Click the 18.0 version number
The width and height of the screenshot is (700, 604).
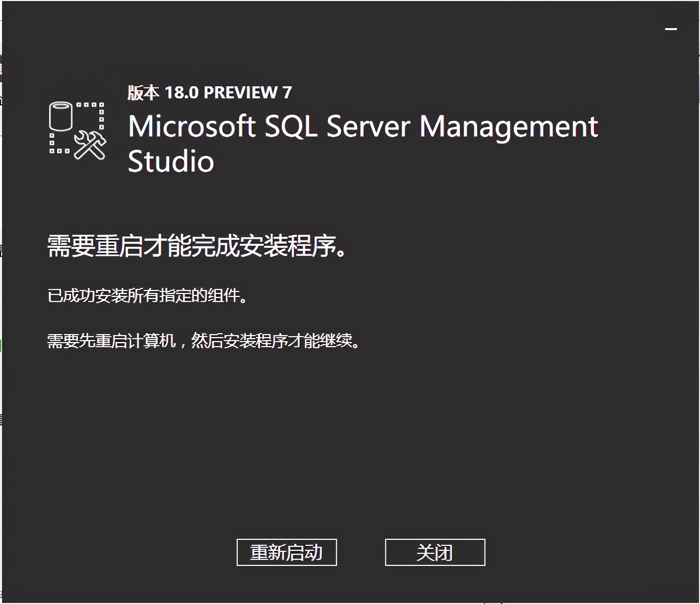(x=182, y=93)
